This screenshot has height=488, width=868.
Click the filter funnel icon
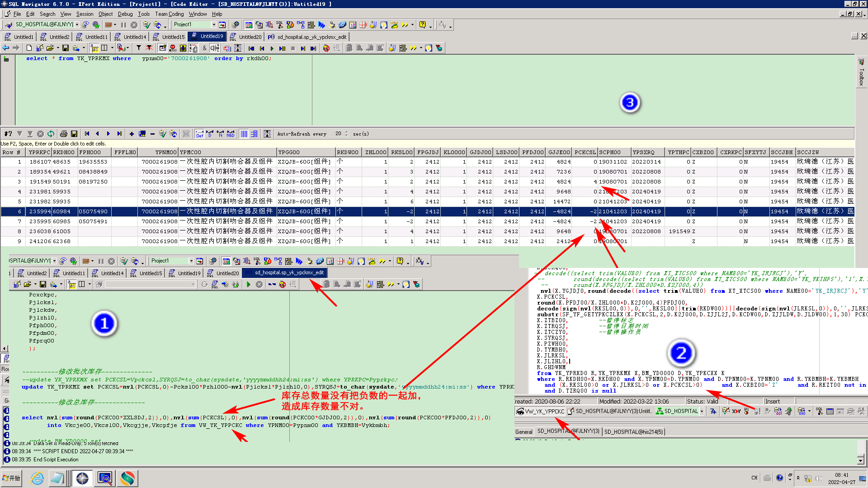click(x=139, y=48)
